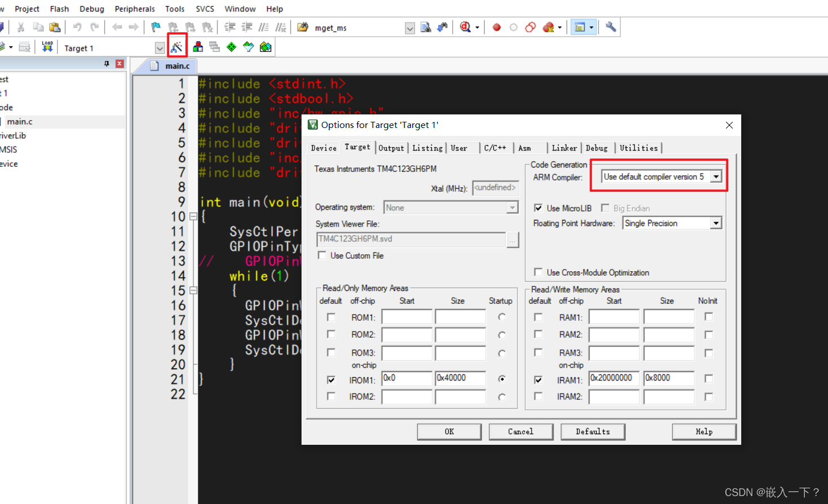828x504 pixels.
Task: Pin the Project panel
Action: [107, 64]
